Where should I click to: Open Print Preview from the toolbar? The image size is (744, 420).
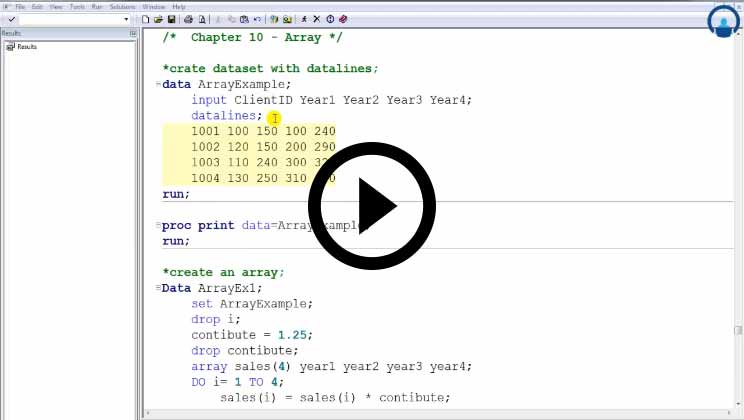click(202, 19)
